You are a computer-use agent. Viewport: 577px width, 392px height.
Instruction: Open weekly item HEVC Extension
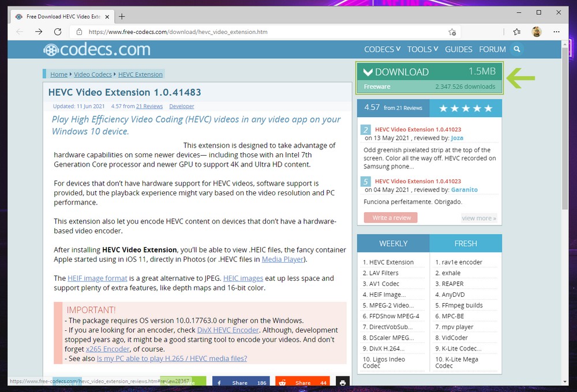388,262
